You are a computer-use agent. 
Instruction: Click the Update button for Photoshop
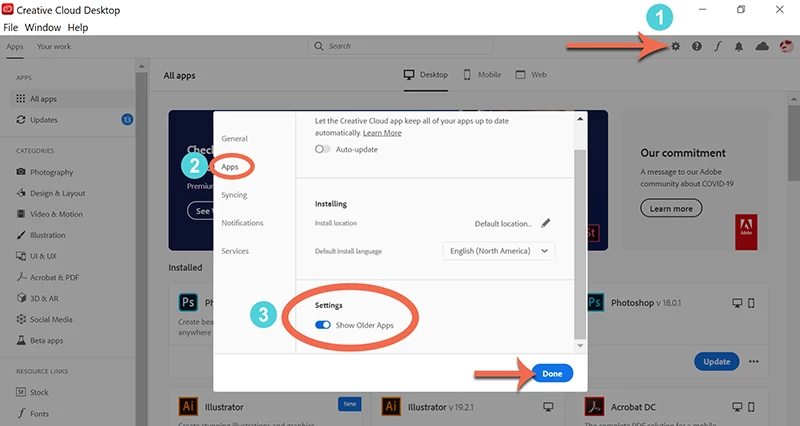point(716,361)
